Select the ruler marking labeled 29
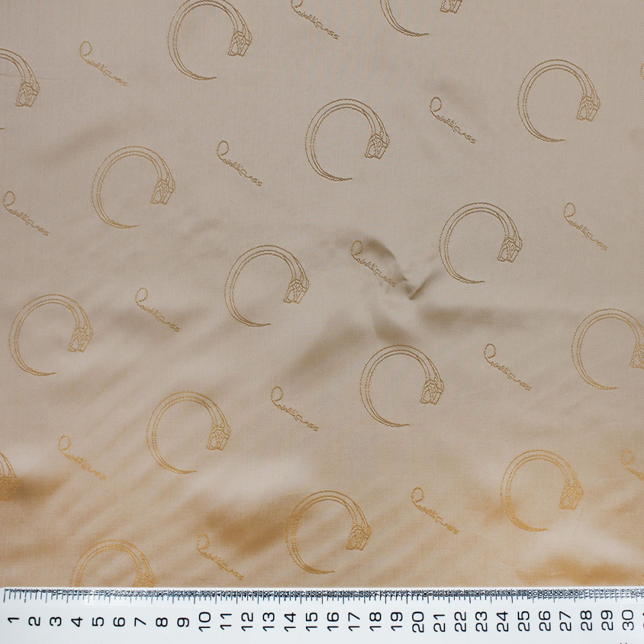 609,621
